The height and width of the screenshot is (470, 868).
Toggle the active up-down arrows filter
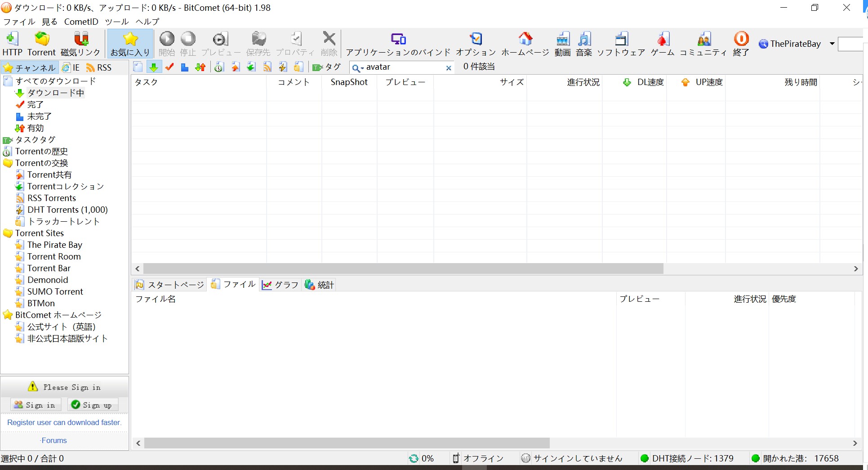click(x=200, y=67)
